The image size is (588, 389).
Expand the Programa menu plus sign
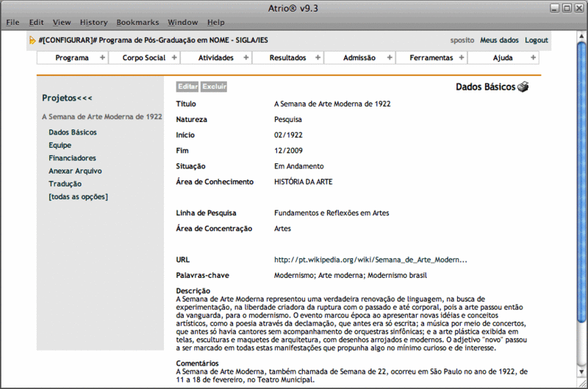pos(102,57)
